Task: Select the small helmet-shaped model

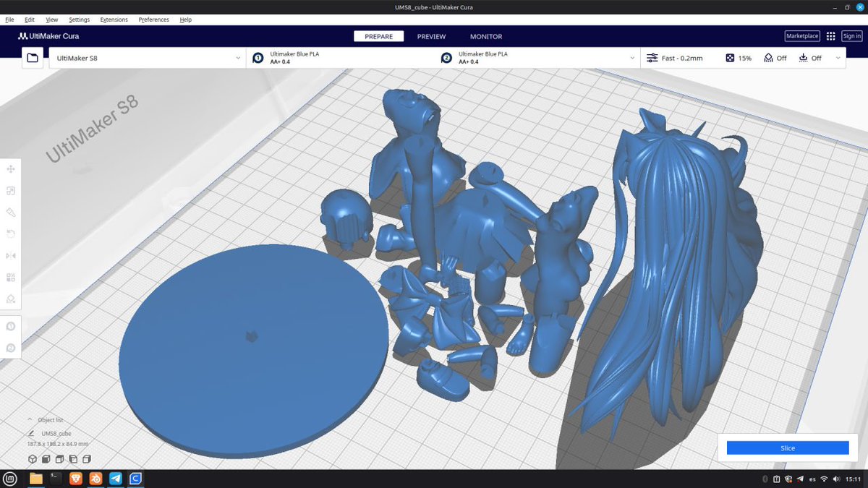Action: coord(346,218)
